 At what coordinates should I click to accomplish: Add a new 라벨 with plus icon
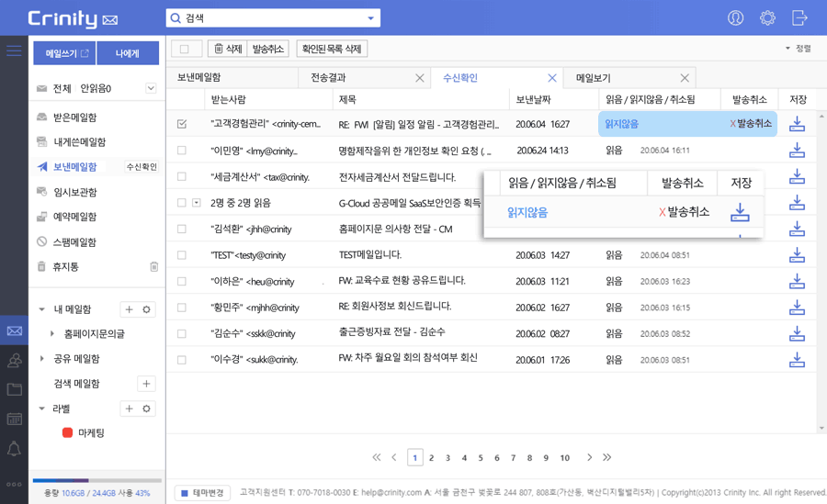[130, 409]
